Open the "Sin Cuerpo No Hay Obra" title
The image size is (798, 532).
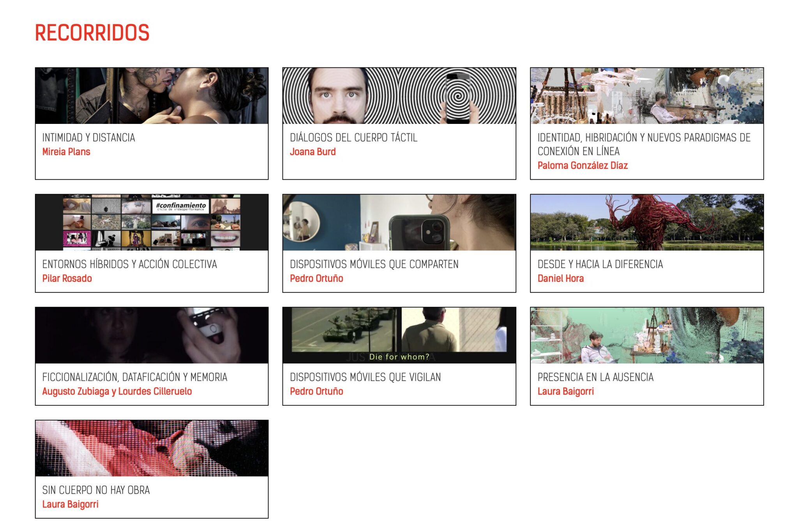(x=96, y=490)
